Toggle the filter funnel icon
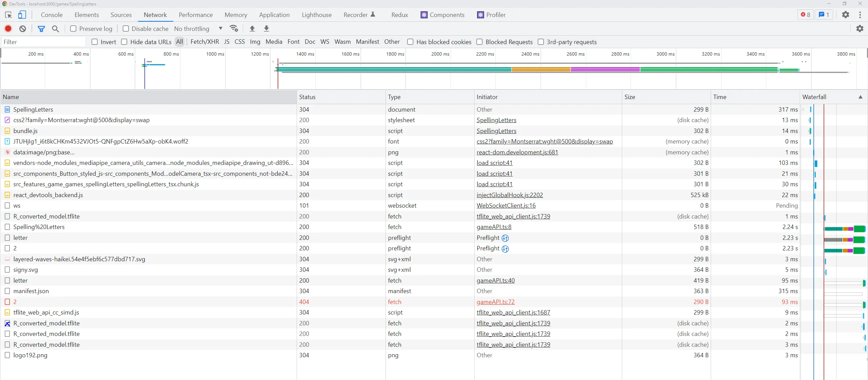The width and height of the screenshot is (868, 380). pyautogui.click(x=41, y=29)
